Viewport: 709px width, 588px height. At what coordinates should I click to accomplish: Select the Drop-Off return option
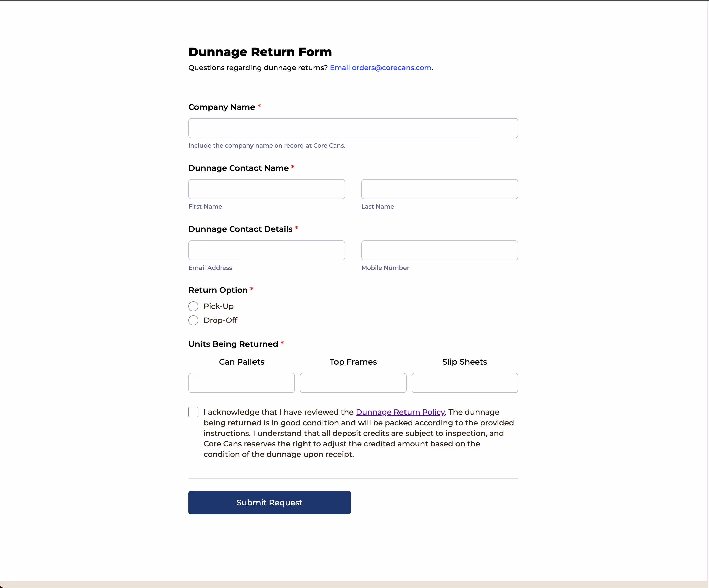(x=193, y=320)
